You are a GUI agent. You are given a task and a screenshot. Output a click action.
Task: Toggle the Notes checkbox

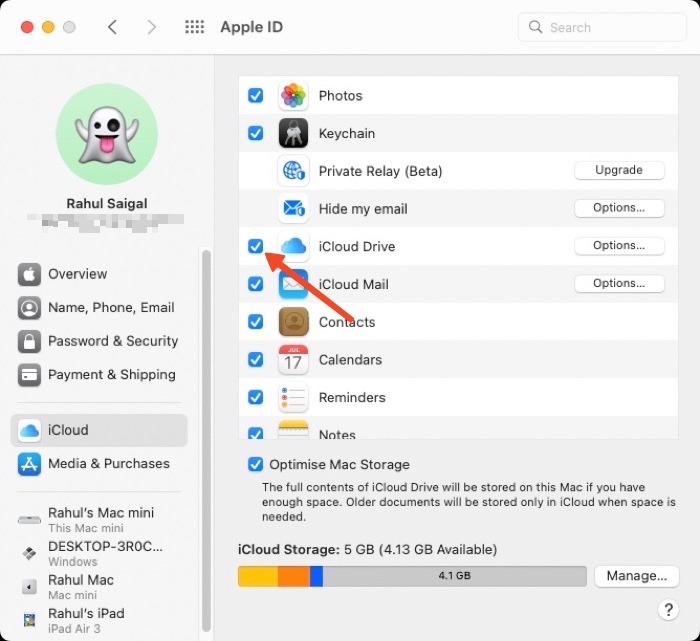(255, 433)
